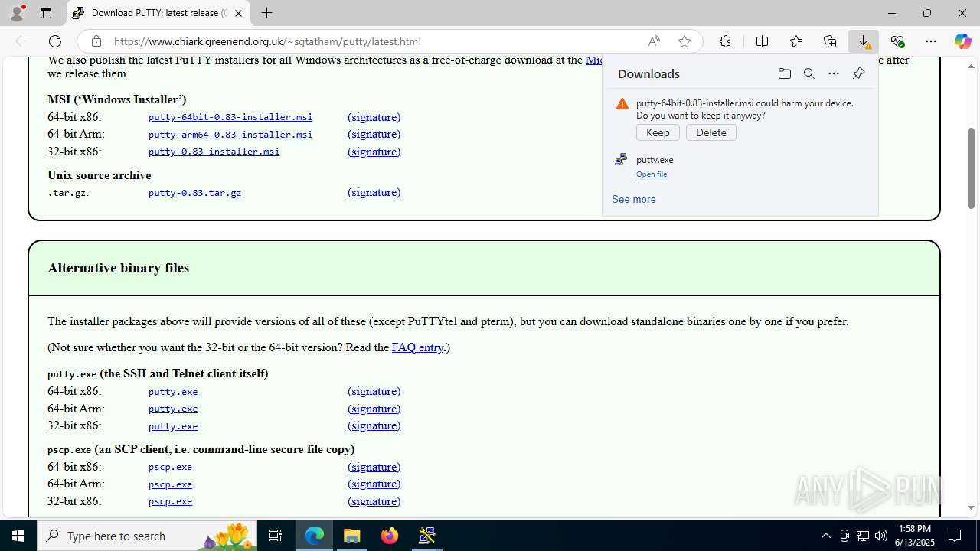Delete the flagged installer download

pyautogui.click(x=711, y=132)
